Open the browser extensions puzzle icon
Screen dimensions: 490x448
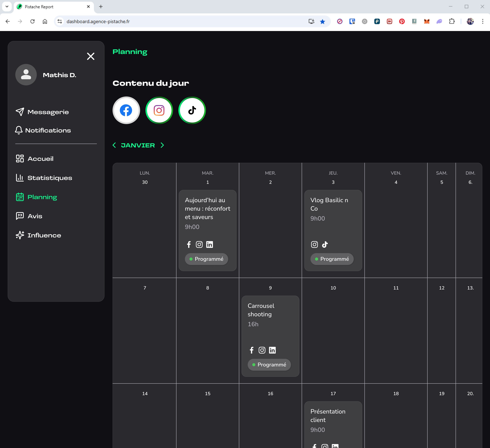pyautogui.click(x=452, y=21)
